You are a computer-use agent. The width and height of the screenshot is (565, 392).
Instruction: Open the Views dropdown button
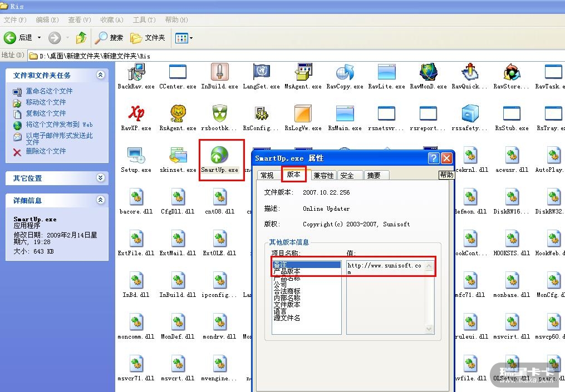(x=184, y=37)
